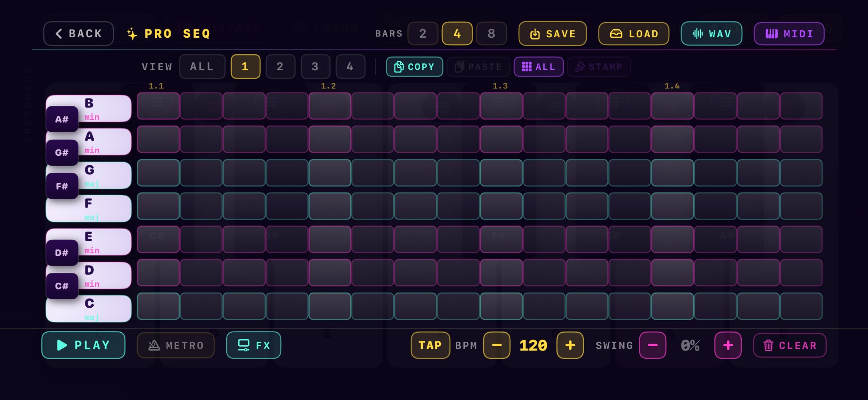Image resolution: width=868 pixels, height=400 pixels.
Task: Switch view to bar 1
Action: [246, 66]
